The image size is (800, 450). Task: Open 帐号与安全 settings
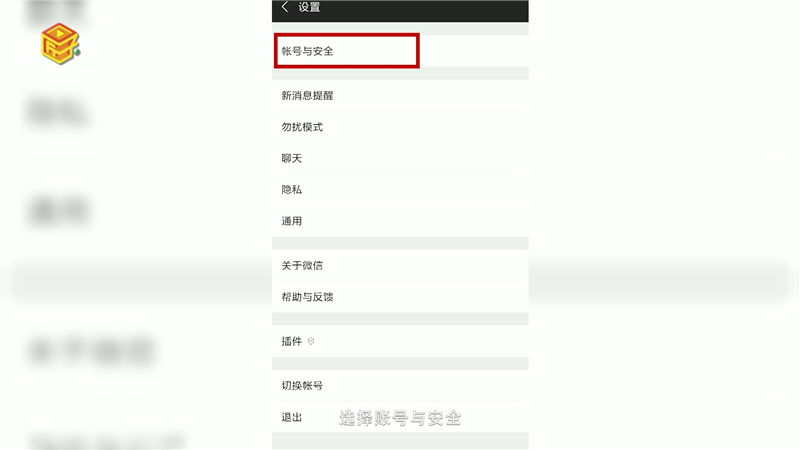pyautogui.click(x=400, y=51)
